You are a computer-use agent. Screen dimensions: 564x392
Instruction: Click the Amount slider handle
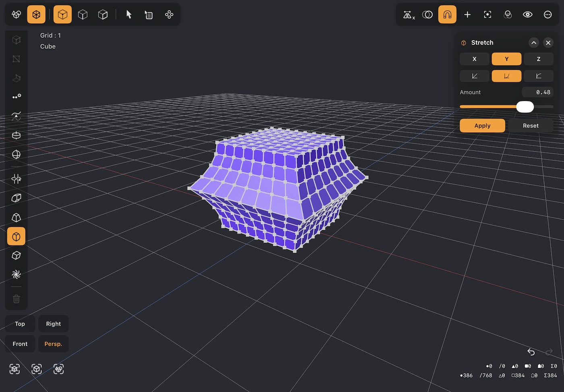(525, 107)
